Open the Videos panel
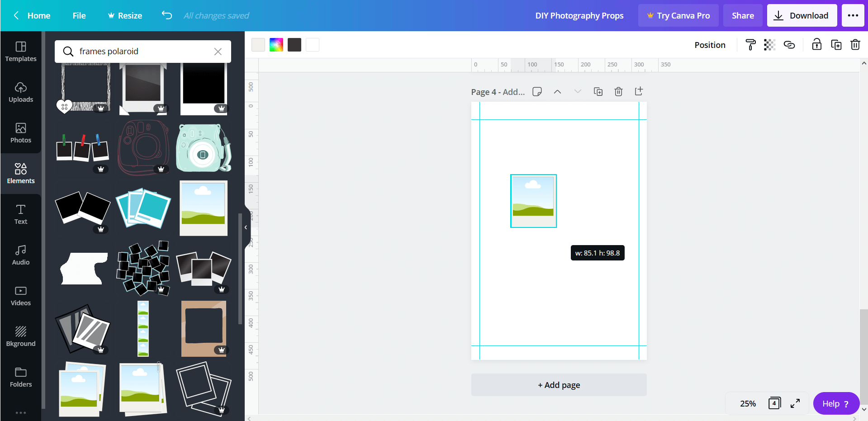868x421 pixels. [21, 295]
